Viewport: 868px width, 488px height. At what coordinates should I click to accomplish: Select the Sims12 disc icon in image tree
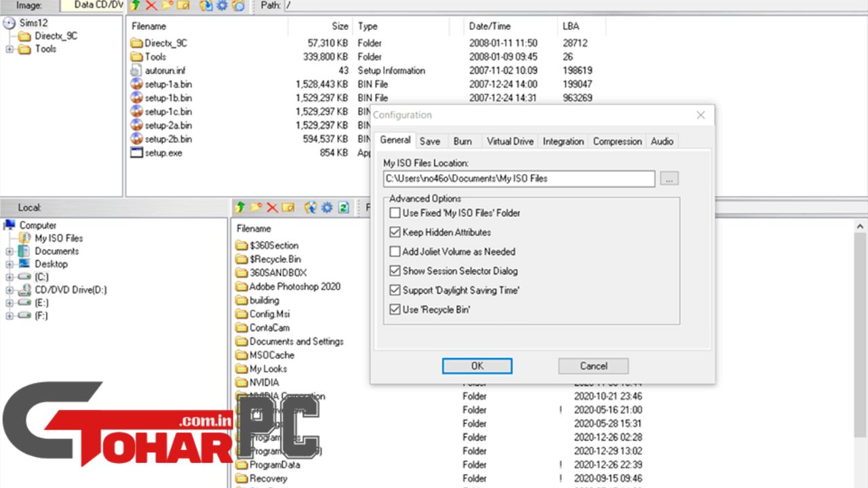coord(9,23)
